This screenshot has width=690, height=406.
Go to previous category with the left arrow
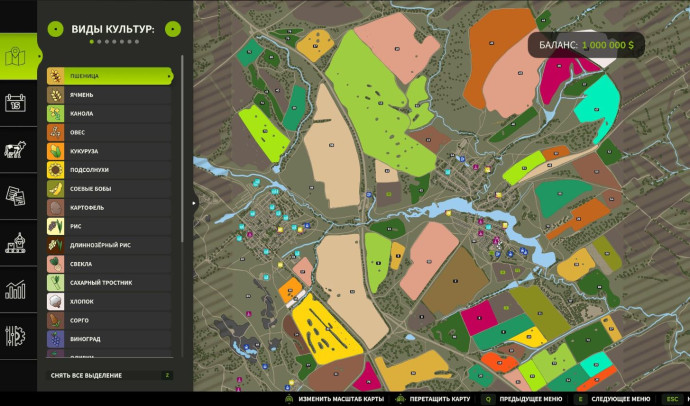pyautogui.click(x=55, y=29)
